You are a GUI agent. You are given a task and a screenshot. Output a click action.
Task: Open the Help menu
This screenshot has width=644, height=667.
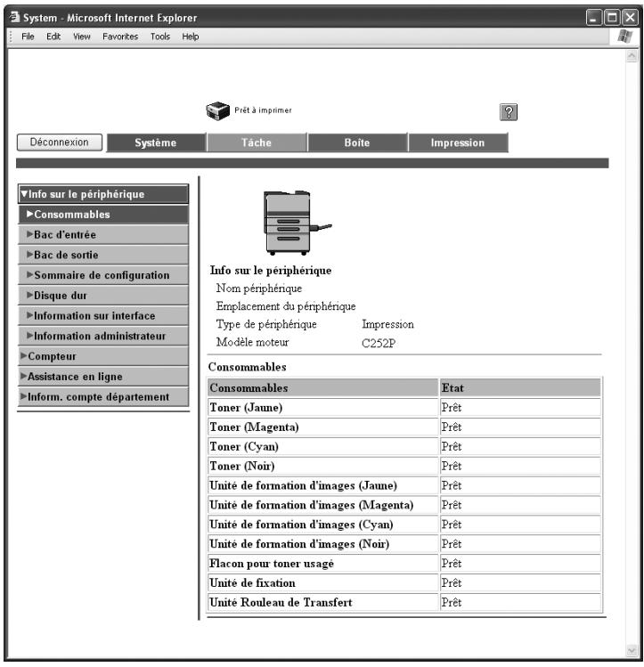pos(190,37)
